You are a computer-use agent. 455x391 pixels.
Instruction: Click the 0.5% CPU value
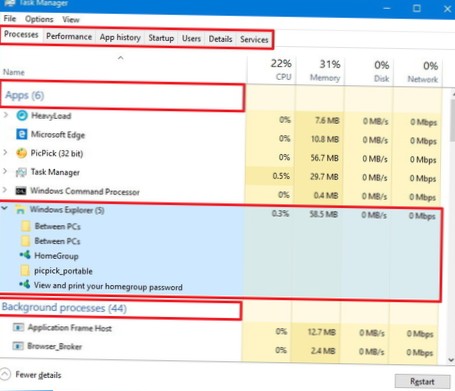[x=281, y=176]
